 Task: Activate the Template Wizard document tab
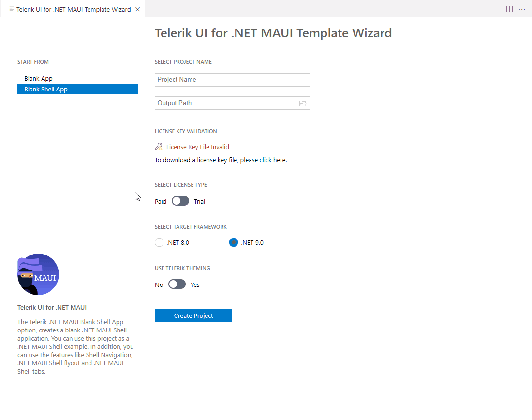(73, 9)
